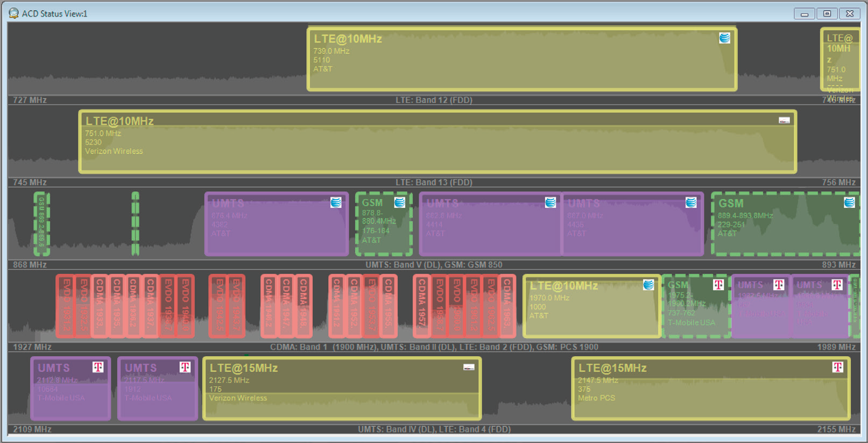Click the '2155 MHz' end frequency label
This screenshot has width=868, height=443.
[x=836, y=429]
